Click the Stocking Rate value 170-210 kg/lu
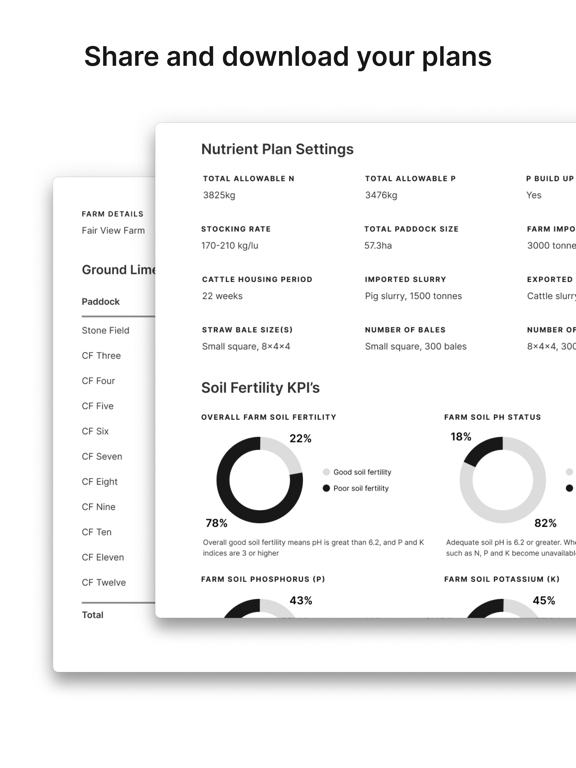This screenshot has height=768, width=576. coord(230,245)
